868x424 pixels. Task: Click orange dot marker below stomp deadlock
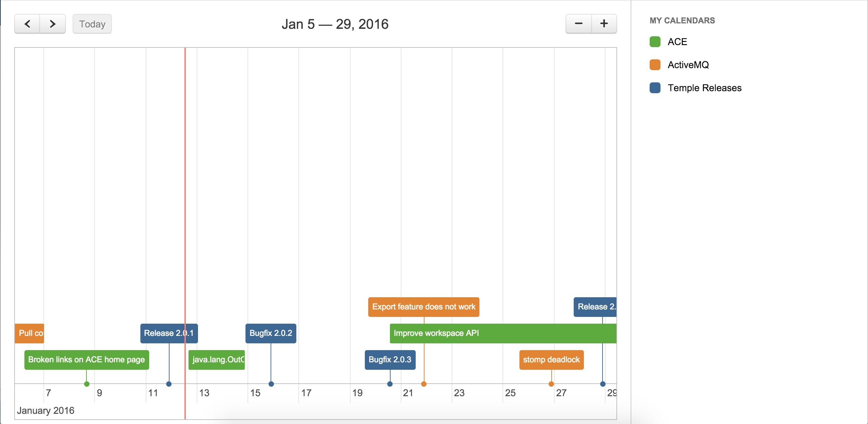[551, 384]
